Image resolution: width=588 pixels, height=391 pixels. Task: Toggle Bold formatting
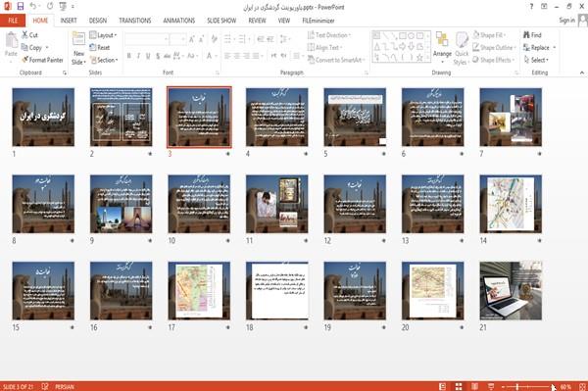click(x=129, y=56)
